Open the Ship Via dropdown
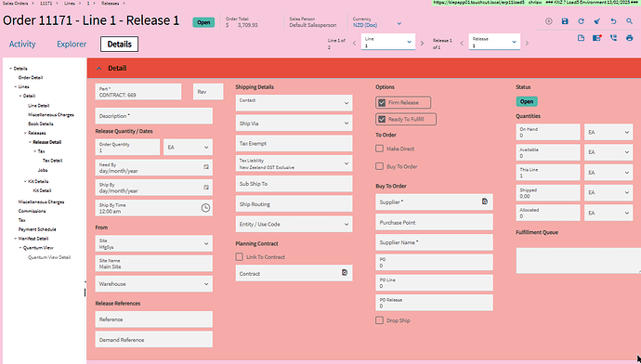 [x=294, y=123]
